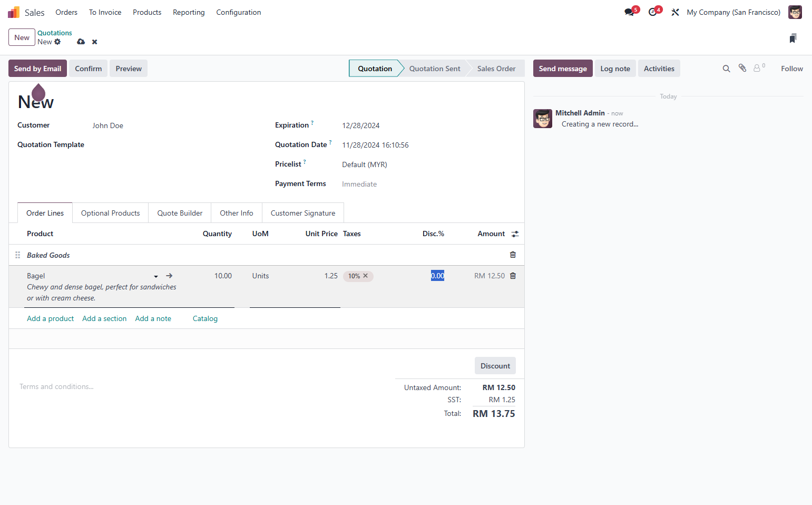Select the Quotation status stage
This screenshot has height=505, width=812.
click(375, 69)
